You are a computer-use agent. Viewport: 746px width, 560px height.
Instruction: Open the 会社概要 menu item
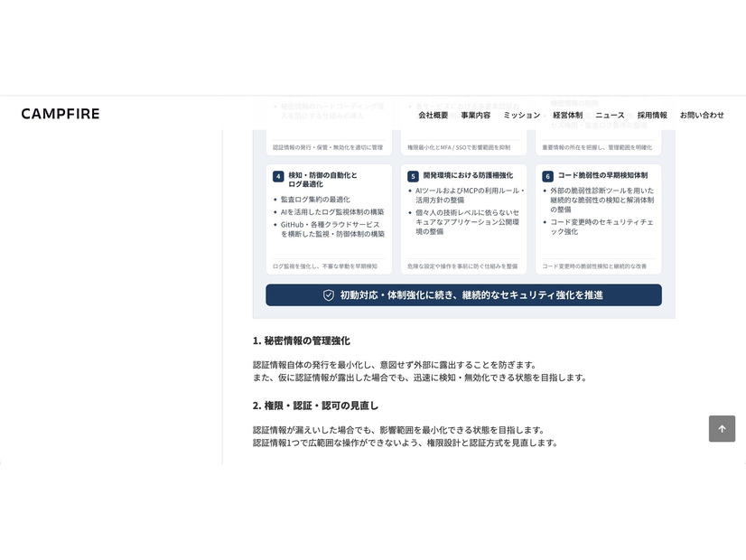(x=433, y=115)
